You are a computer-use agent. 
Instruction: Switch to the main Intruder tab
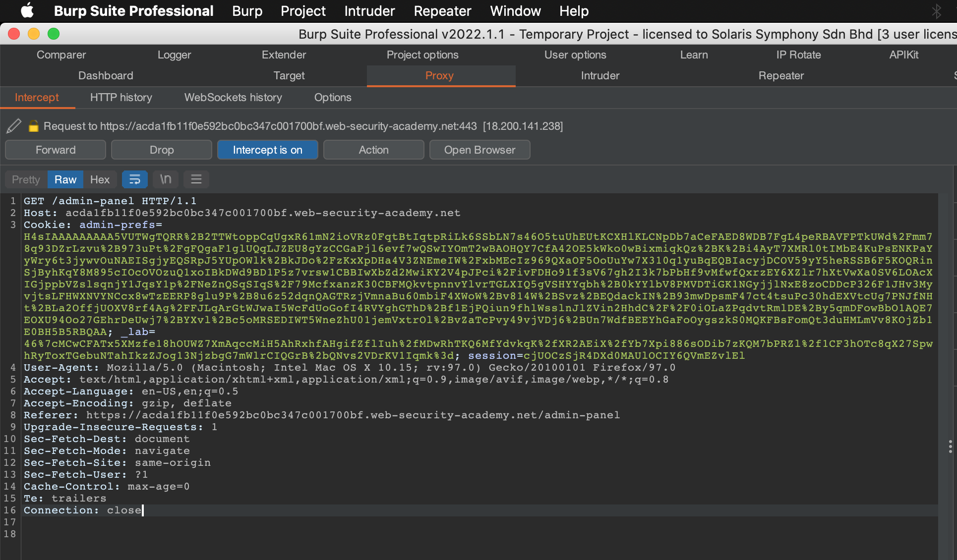tap(600, 76)
